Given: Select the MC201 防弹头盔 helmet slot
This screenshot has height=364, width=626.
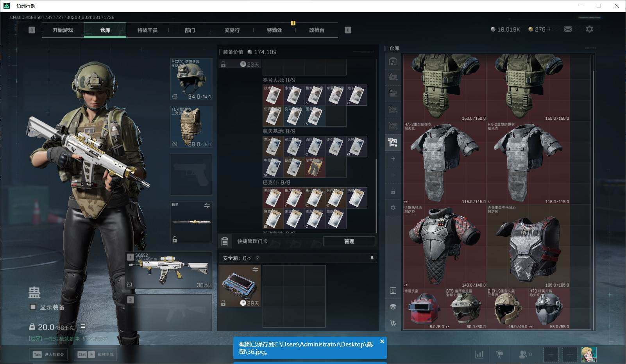Looking at the screenshot, I should click(x=191, y=79).
